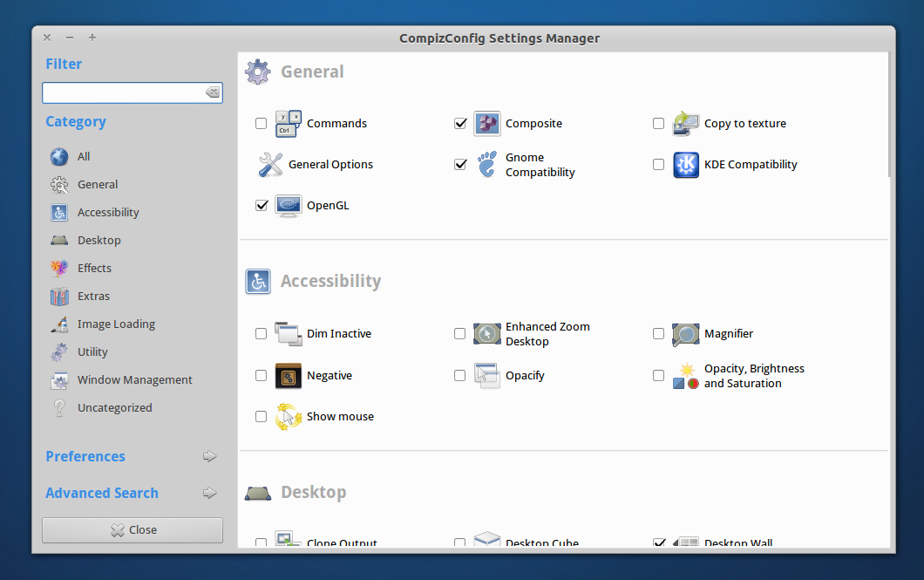Expand the Preferences section arrow

[x=209, y=456]
